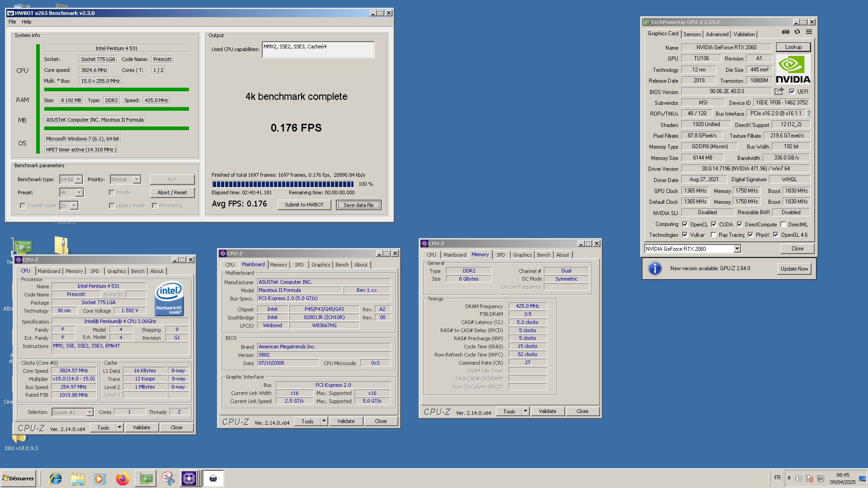
Task: Click the BIOS export share icon in GPU-Z
Action: 779,91
